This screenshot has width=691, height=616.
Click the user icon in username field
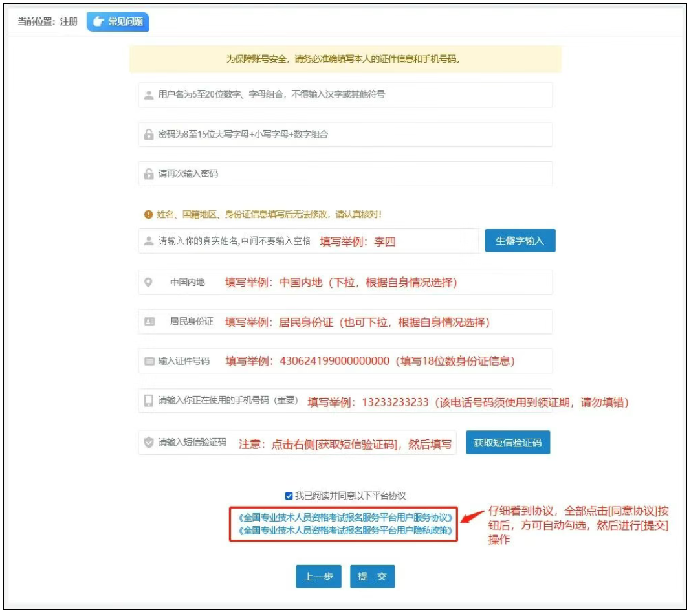coord(149,94)
